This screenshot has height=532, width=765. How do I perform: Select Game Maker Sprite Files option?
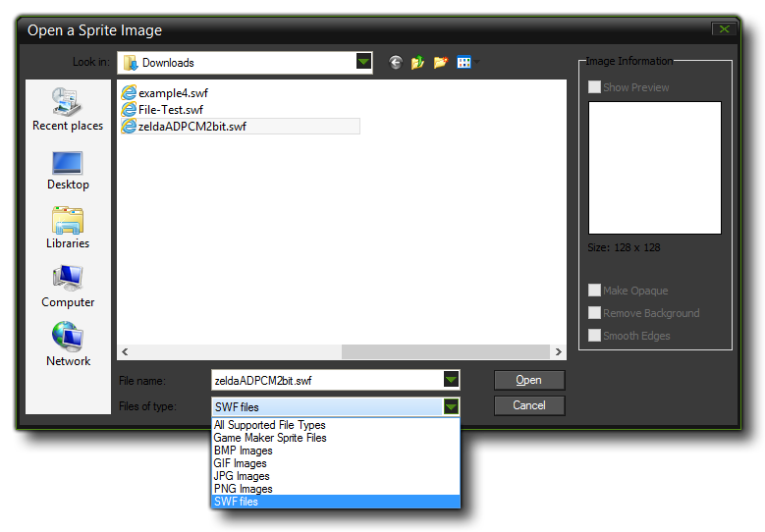[x=270, y=438]
